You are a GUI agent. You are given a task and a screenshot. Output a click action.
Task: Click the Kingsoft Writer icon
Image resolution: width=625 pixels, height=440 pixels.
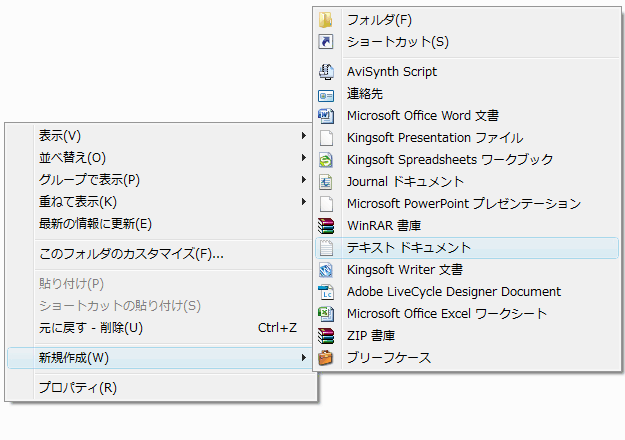(x=326, y=270)
